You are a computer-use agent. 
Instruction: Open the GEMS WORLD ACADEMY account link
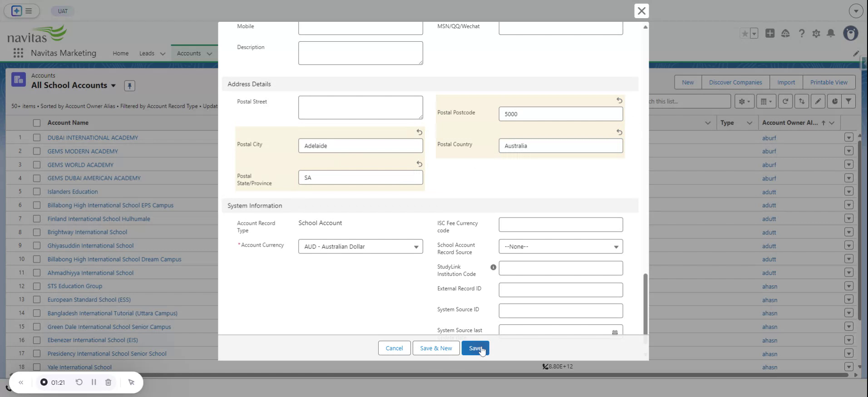tap(80, 165)
